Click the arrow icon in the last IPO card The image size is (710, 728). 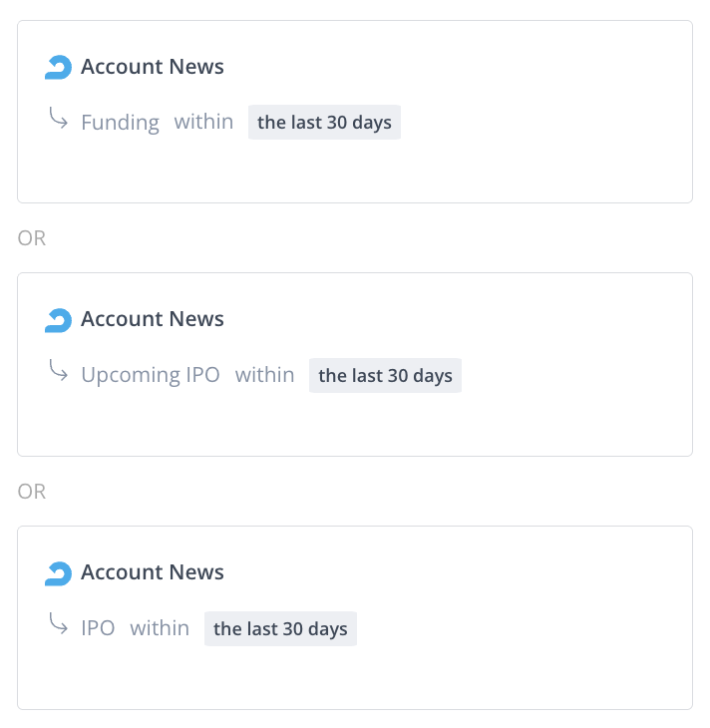click(x=58, y=625)
